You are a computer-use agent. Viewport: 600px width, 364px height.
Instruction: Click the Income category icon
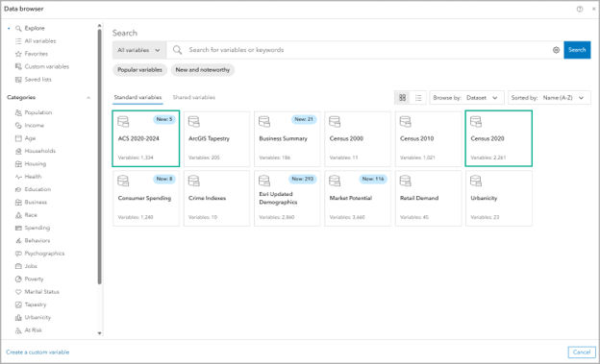(x=18, y=126)
